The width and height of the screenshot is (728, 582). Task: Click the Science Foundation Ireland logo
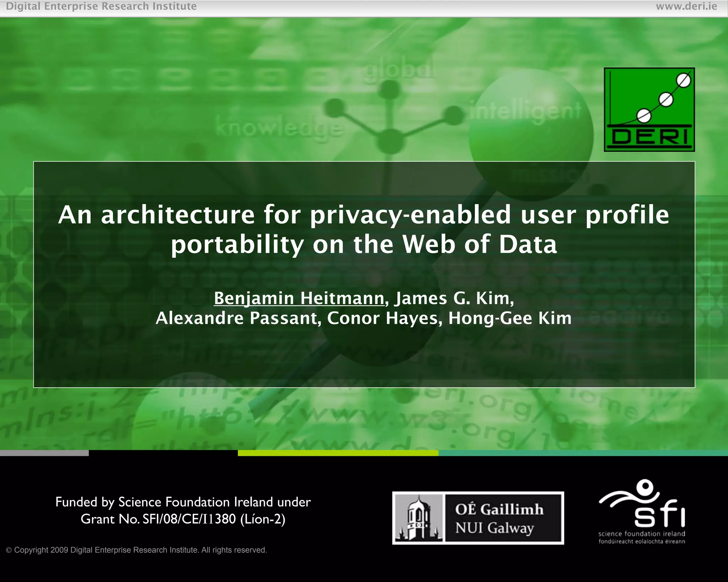point(642,511)
